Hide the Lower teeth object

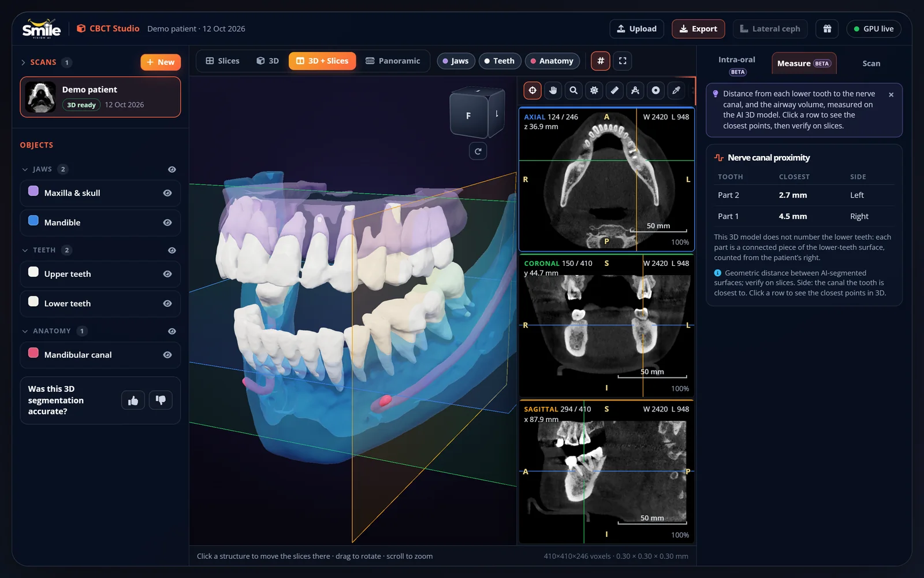click(x=167, y=303)
